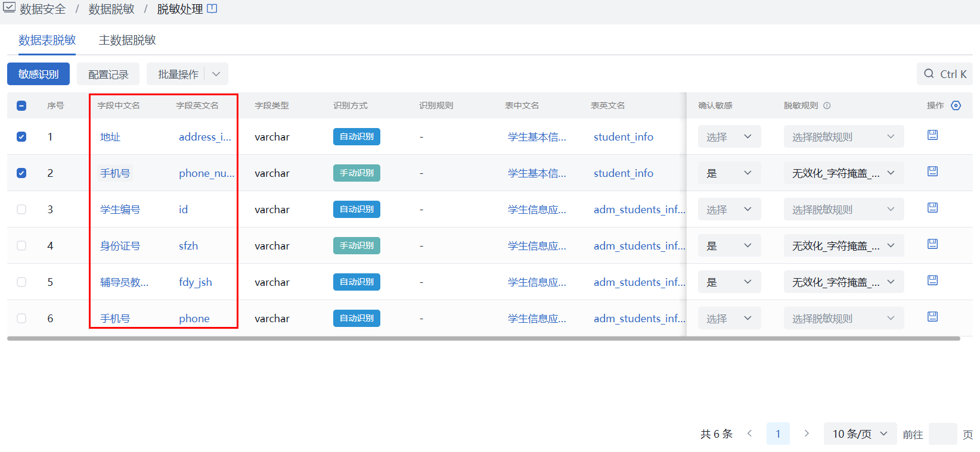Image resolution: width=980 pixels, height=452 pixels.
Task: Check row 3 学生编号 checkbox
Action: point(21,209)
